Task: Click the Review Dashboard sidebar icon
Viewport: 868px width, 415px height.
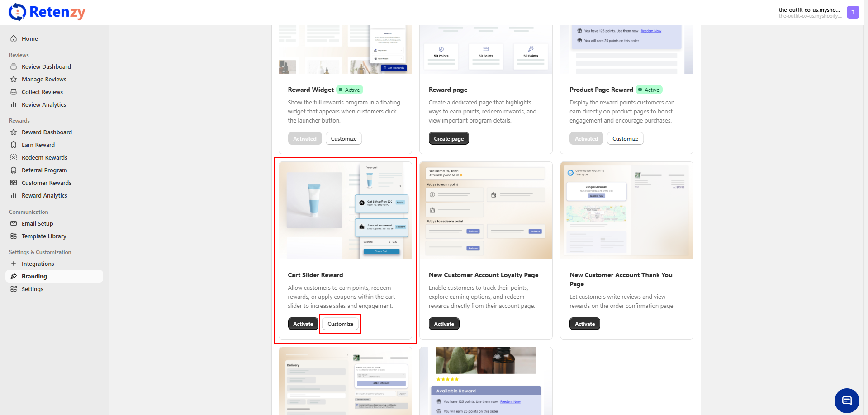Action: point(14,66)
